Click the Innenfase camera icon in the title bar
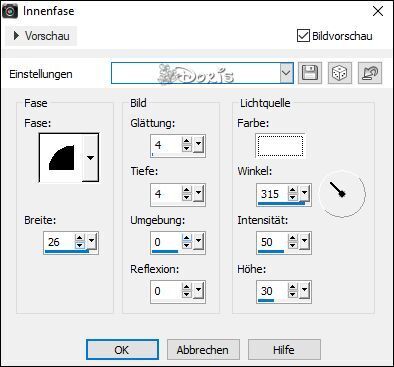394x367 pixels. coord(10,11)
